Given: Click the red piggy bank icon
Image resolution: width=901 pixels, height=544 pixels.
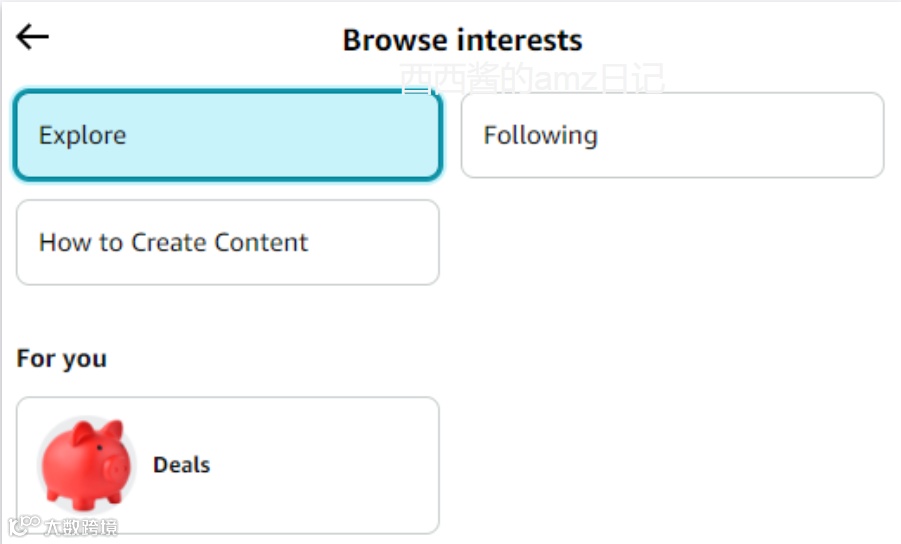Looking at the screenshot, I should (x=87, y=464).
